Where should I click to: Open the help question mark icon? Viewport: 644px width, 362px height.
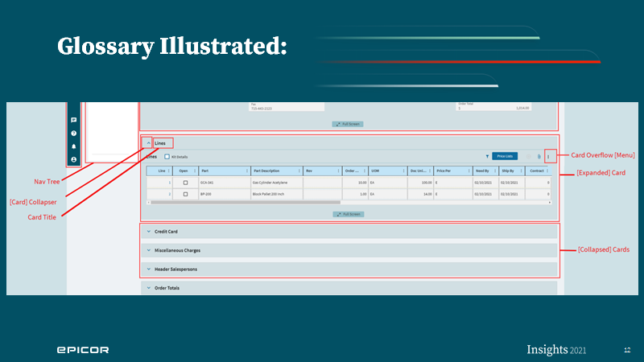coord(74,134)
